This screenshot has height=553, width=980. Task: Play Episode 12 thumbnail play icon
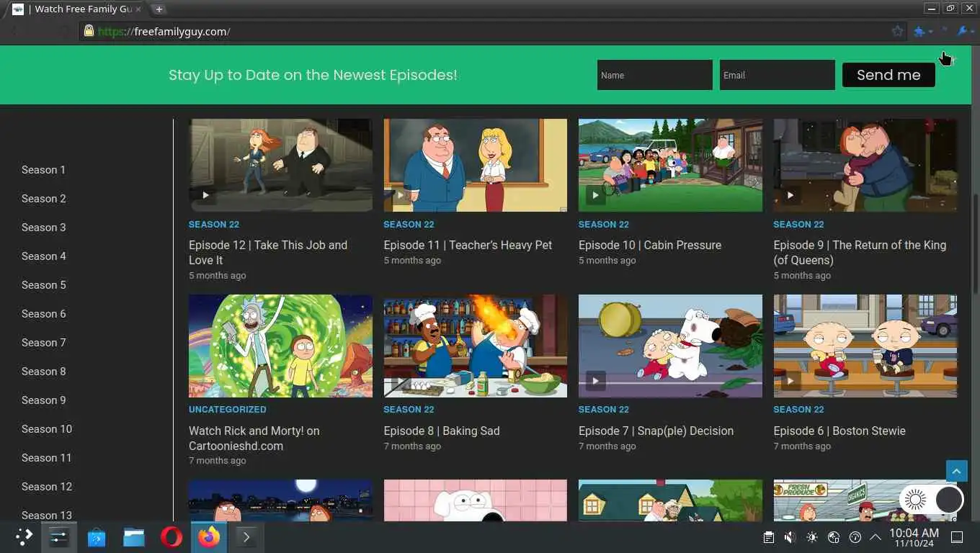(205, 194)
